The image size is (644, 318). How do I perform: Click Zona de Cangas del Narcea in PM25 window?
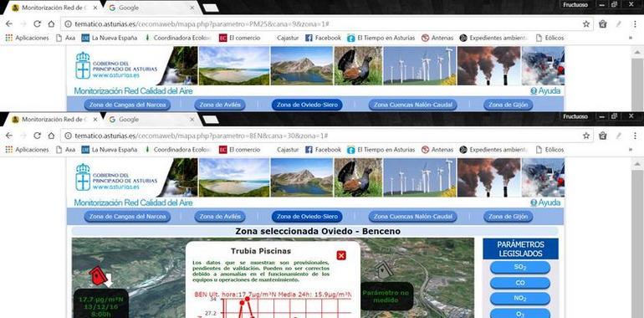127,105
